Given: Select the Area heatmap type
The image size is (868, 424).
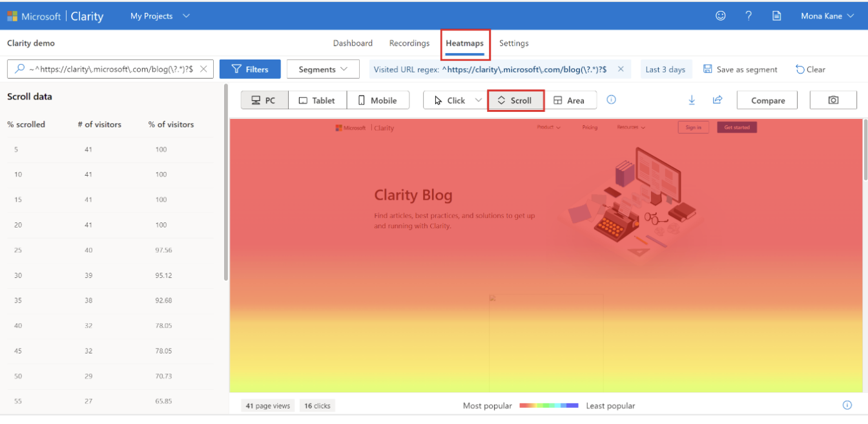Looking at the screenshot, I should coord(569,100).
